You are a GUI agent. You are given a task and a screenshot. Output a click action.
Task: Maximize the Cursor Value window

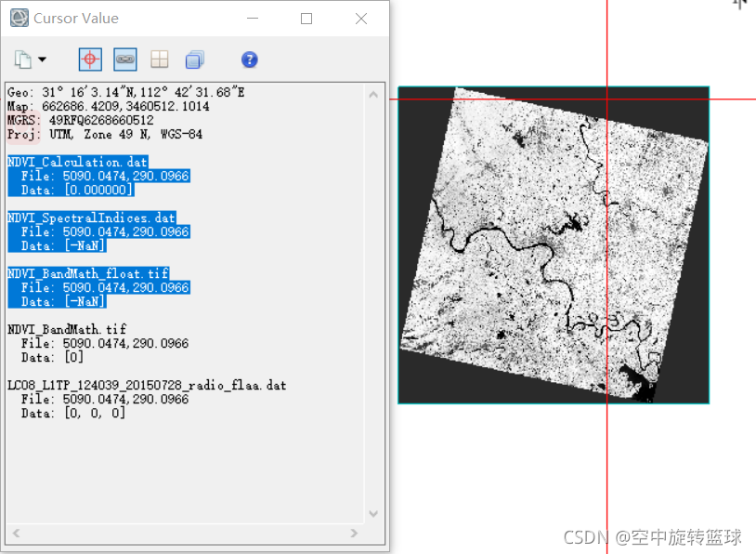306,19
